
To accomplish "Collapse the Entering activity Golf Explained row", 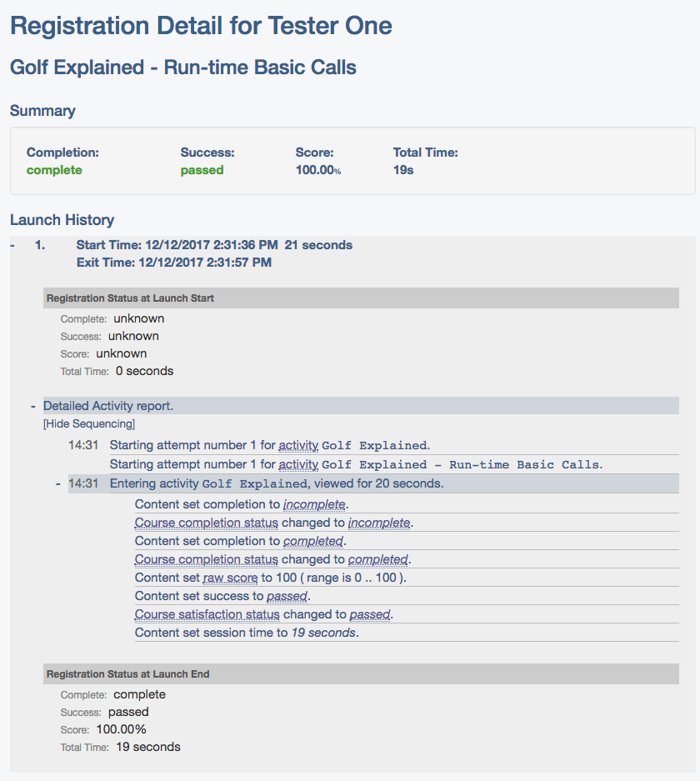I will (57, 483).
